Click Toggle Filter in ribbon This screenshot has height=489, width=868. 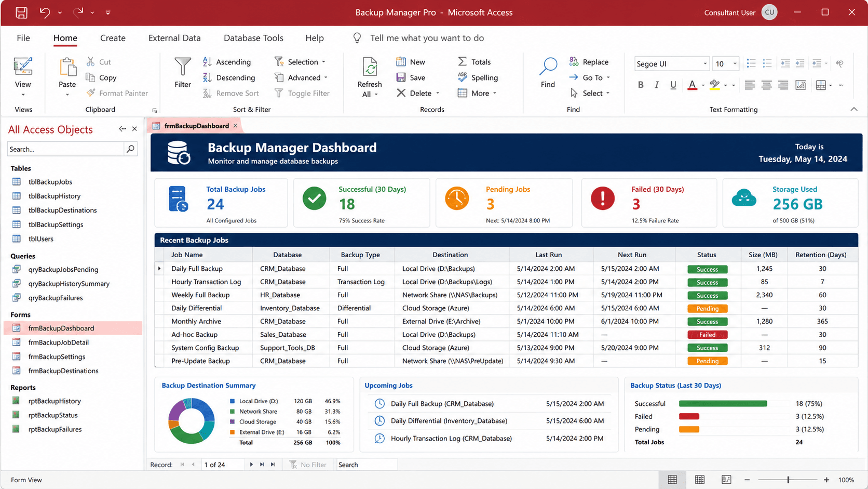point(302,93)
